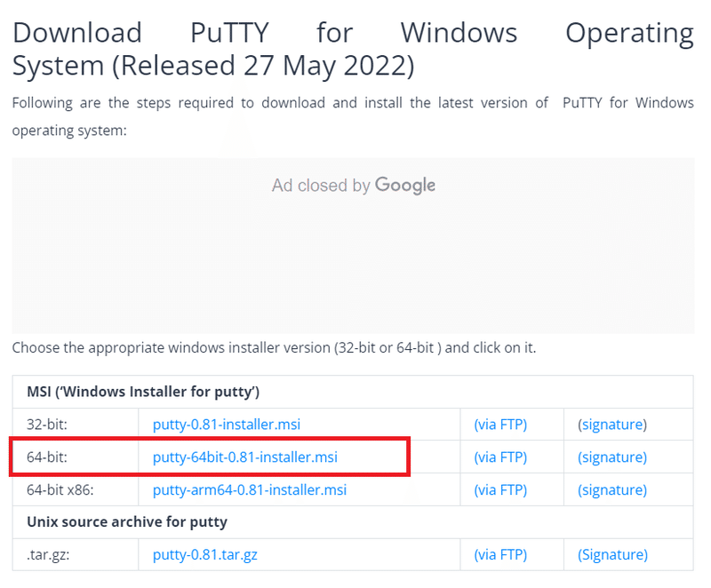Click the via FTP link in the .tar.gz row
The image size is (711, 588).
(500, 555)
